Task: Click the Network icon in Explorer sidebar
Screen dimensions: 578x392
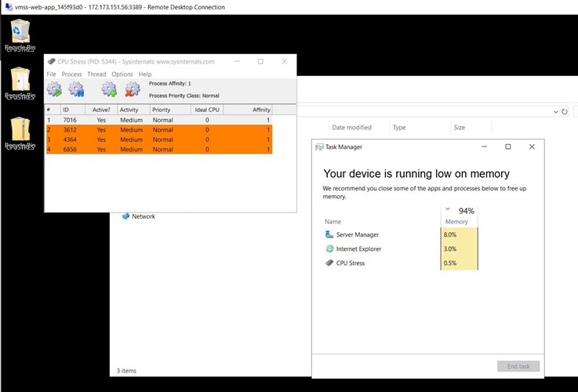Action: pyautogui.click(x=125, y=216)
